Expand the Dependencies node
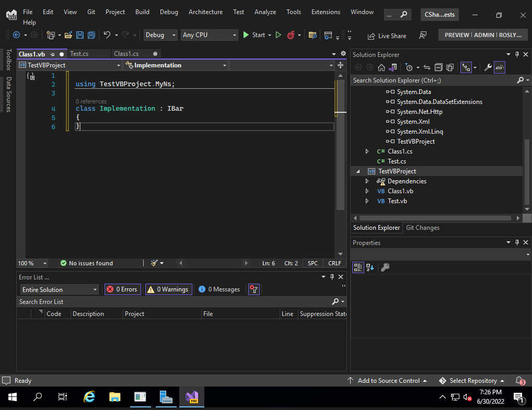532x410 pixels. (367, 181)
